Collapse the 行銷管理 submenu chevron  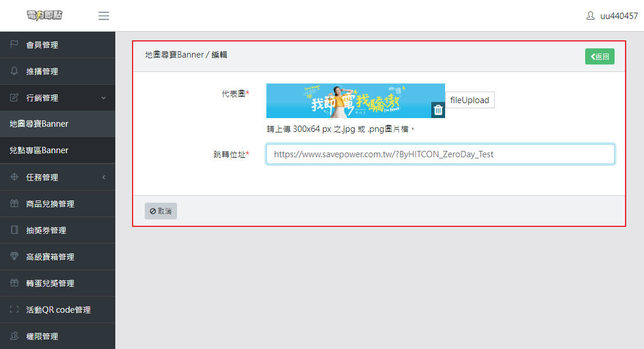pos(104,98)
